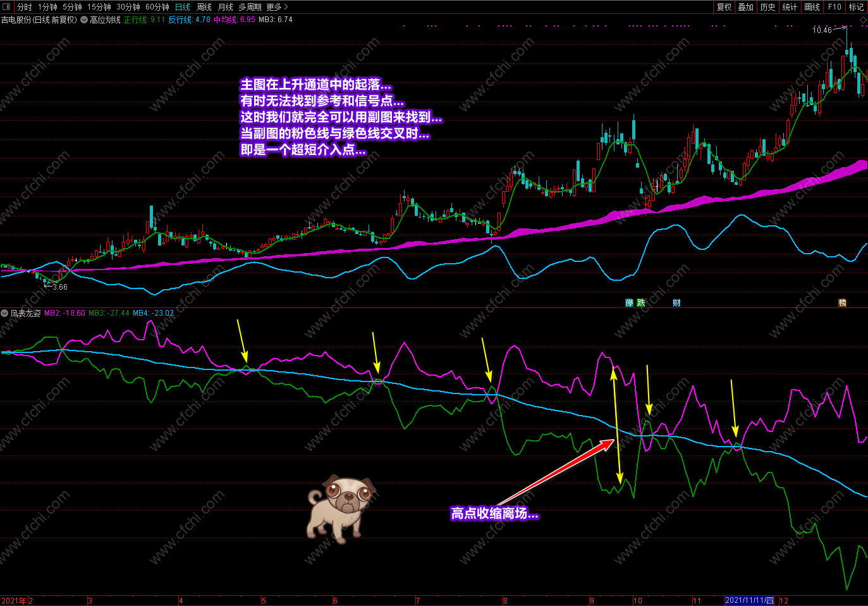Click the 跌 event marker icon
Image resolution: width=868 pixels, height=606 pixels.
pos(641,303)
